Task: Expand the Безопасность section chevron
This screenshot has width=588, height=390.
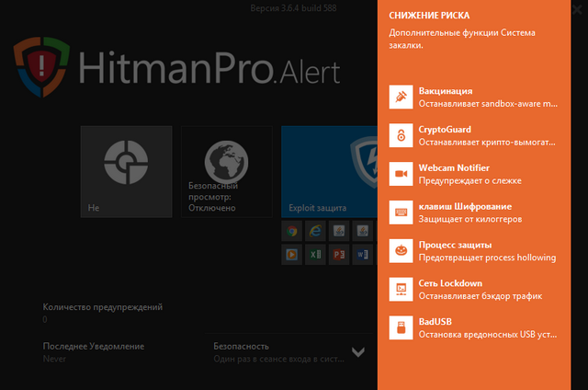Action: click(x=358, y=351)
